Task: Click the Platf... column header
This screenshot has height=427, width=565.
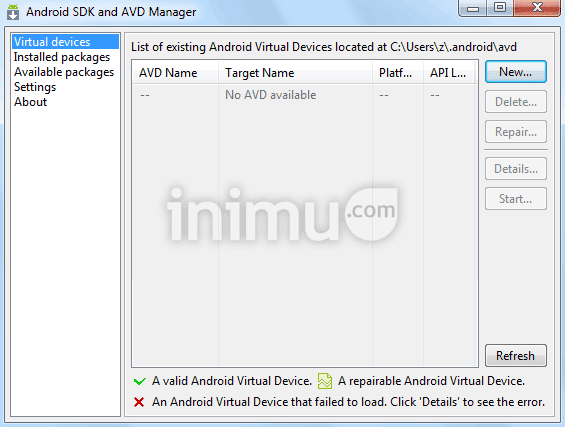Action: click(x=398, y=73)
